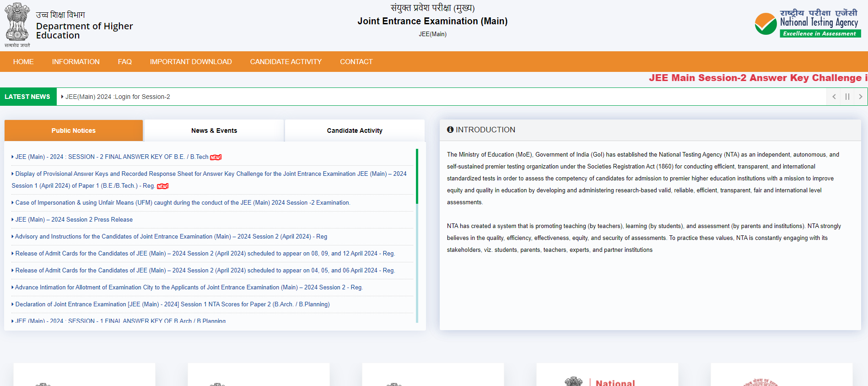Viewport: 868px width, 386px height.
Task: Open the CONTACT menu item
Action: click(x=356, y=62)
